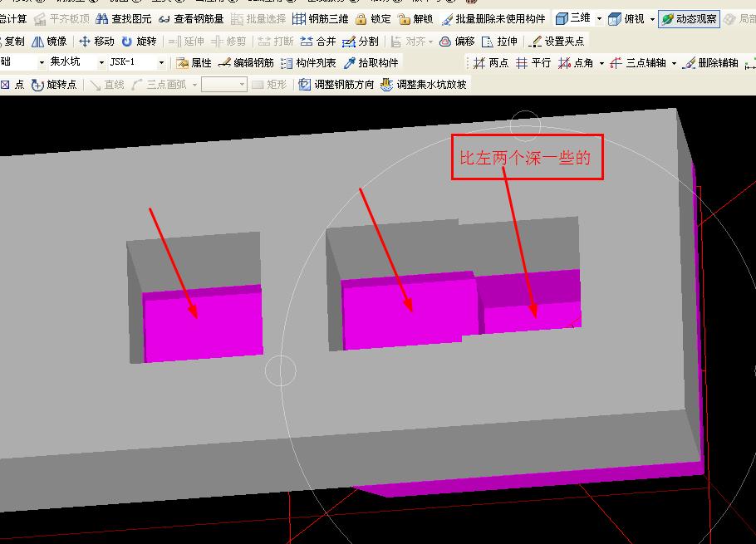This screenshot has height=544, width=756.
Task: Click 总计算 calculate button
Action: (13, 19)
